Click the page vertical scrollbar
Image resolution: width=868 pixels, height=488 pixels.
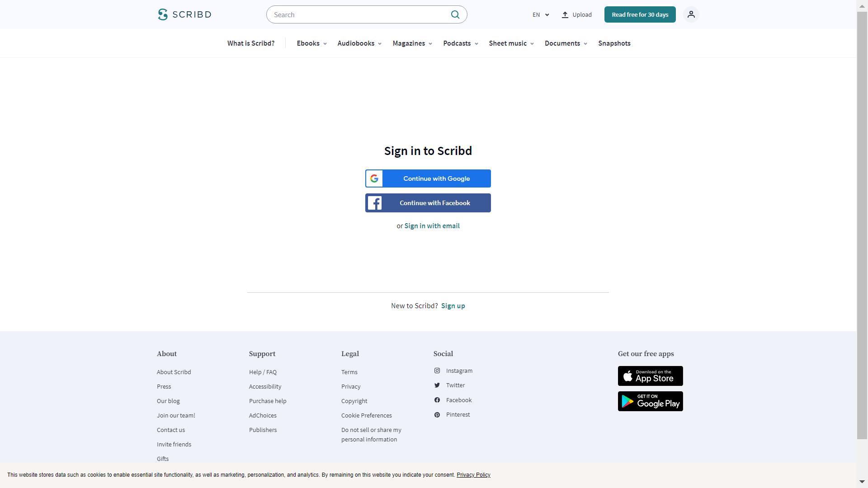click(862, 225)
